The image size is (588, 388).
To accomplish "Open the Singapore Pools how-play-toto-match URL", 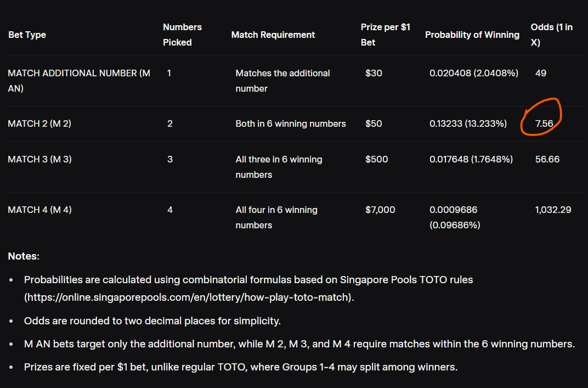I will 188,297.
